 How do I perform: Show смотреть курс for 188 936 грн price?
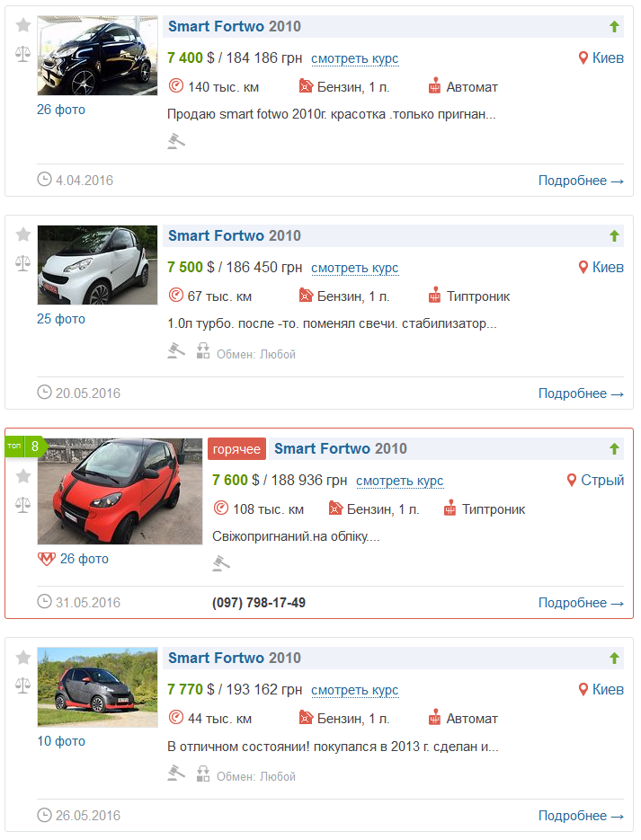coord(399,481)
